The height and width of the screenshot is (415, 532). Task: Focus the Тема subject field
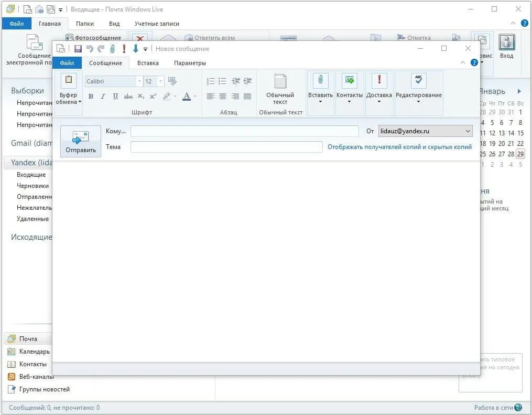226,147
